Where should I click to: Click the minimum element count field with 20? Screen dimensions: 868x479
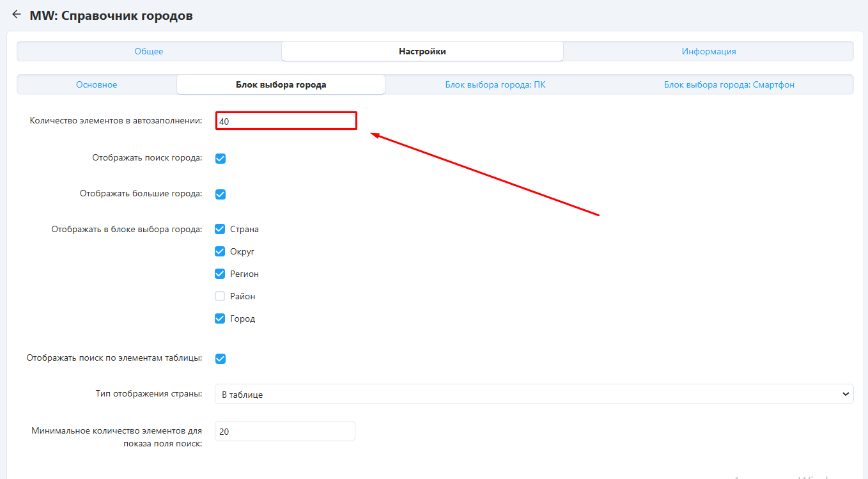(284, 432)
